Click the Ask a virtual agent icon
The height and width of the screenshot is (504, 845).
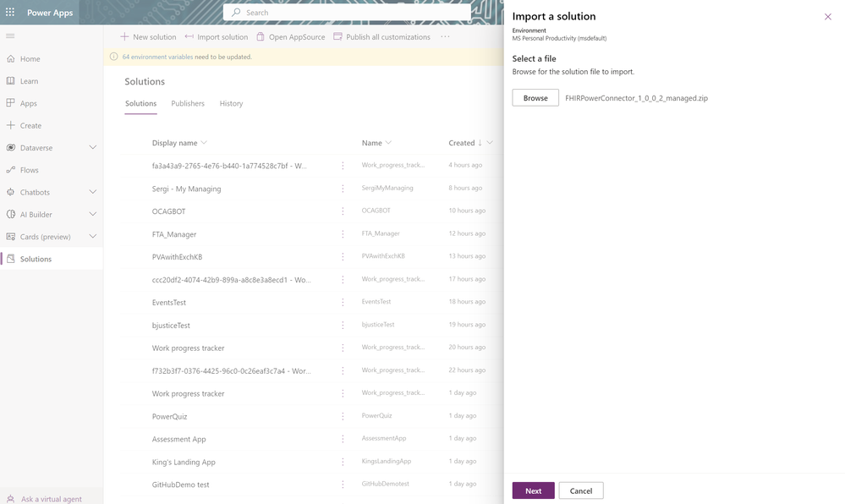11,499
